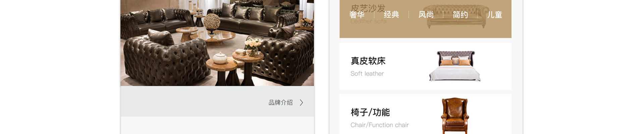
Task: Go to the 儿童 category tab
Action: (494, 15)
